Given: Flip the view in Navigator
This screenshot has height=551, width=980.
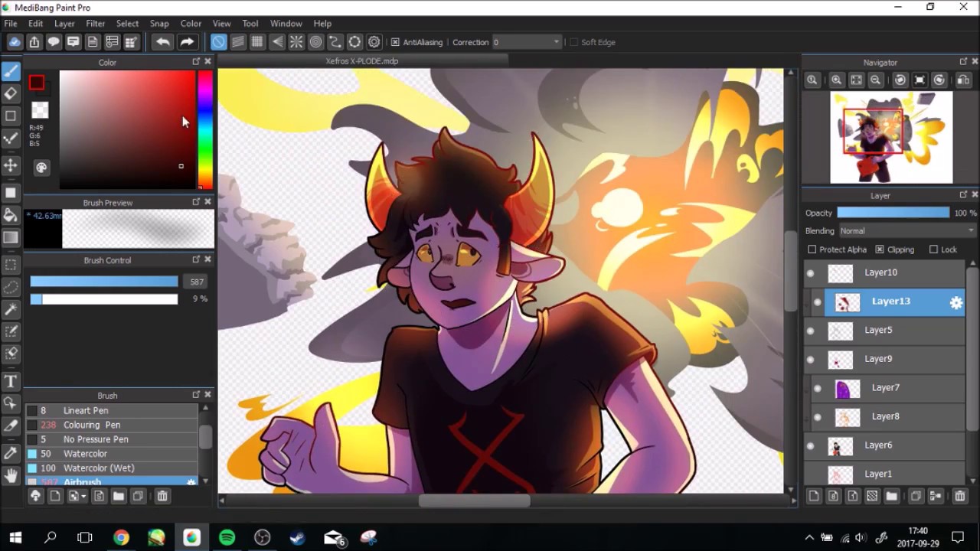Looking at the screenshot, I should [962, 80].
